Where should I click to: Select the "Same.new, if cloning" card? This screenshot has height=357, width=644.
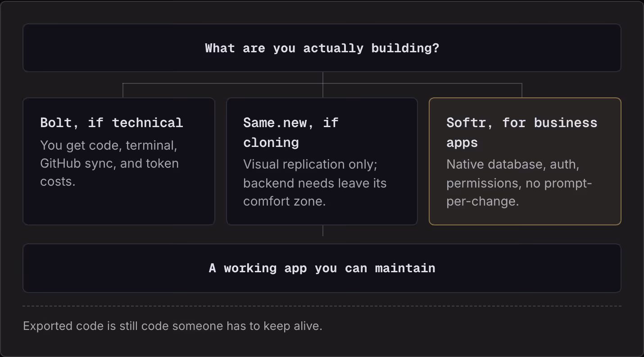tap(322, 161)
